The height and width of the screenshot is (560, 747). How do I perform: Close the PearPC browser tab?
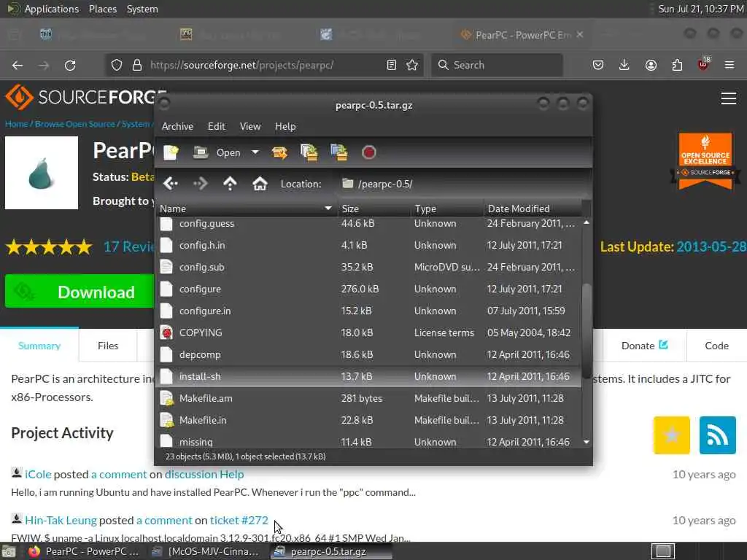pyautogui.click(x=580, y=35)
